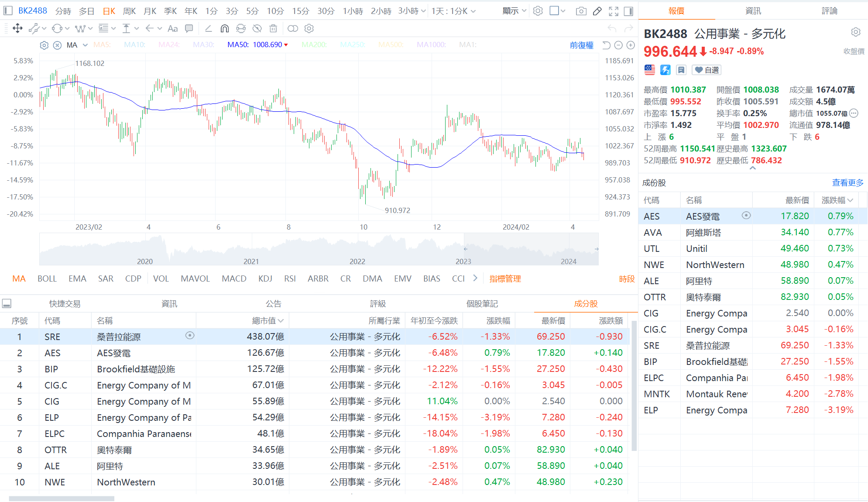Screen dimensions: 868x502
Task: Select the crosshair move tool
Action: click(17, 29)
